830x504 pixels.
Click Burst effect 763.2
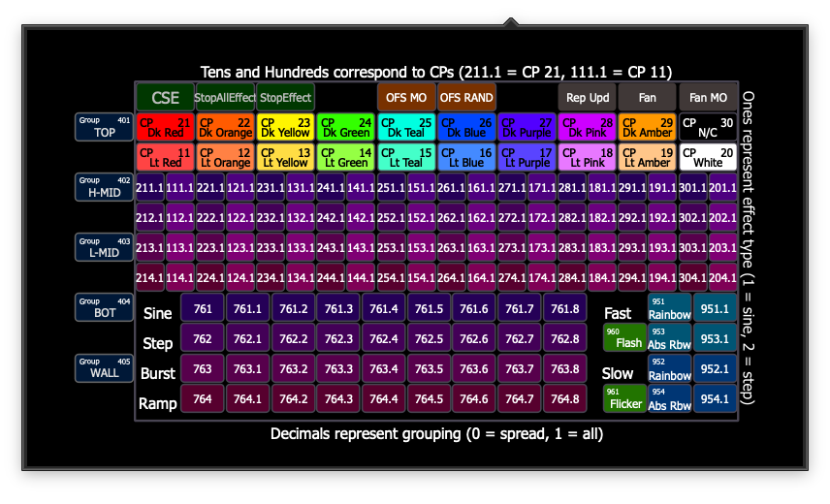point(293,368)
